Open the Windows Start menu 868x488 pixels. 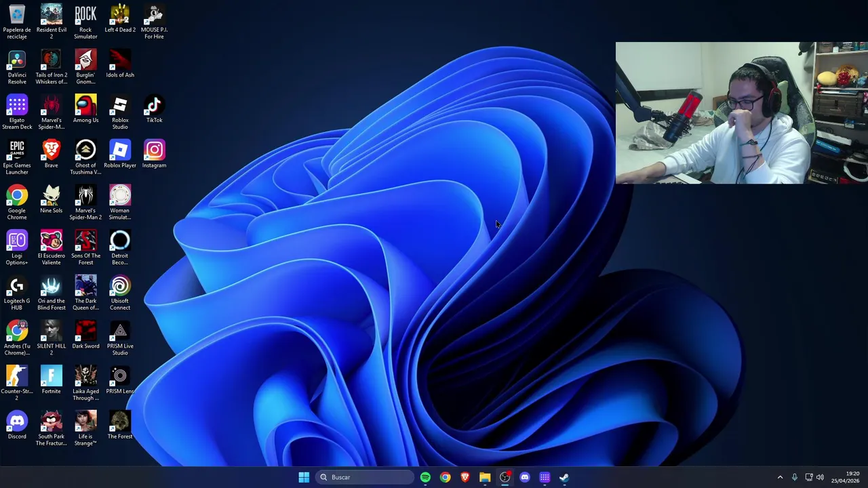pos(304,477)
